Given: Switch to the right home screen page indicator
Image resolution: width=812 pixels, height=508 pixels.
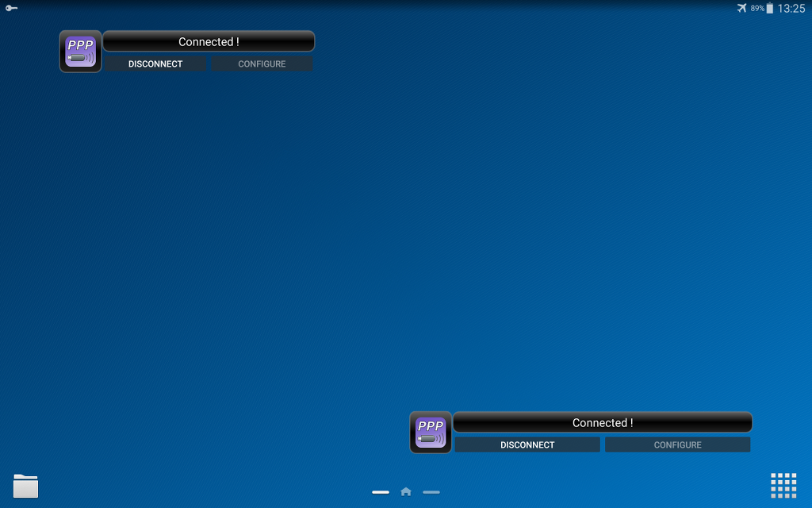Looking at the screenshot, I should pyautogui.click(x=431, y=492).
